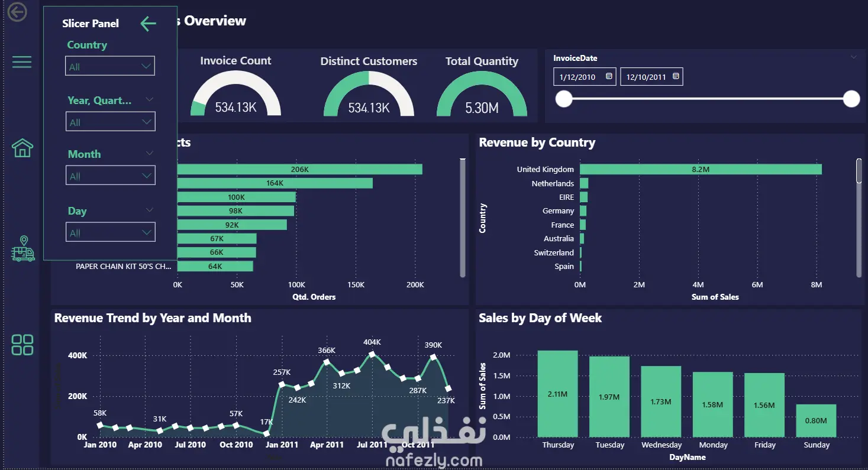Click the PAPER CHAIN KIT 50'S product label

coord(123,266)
